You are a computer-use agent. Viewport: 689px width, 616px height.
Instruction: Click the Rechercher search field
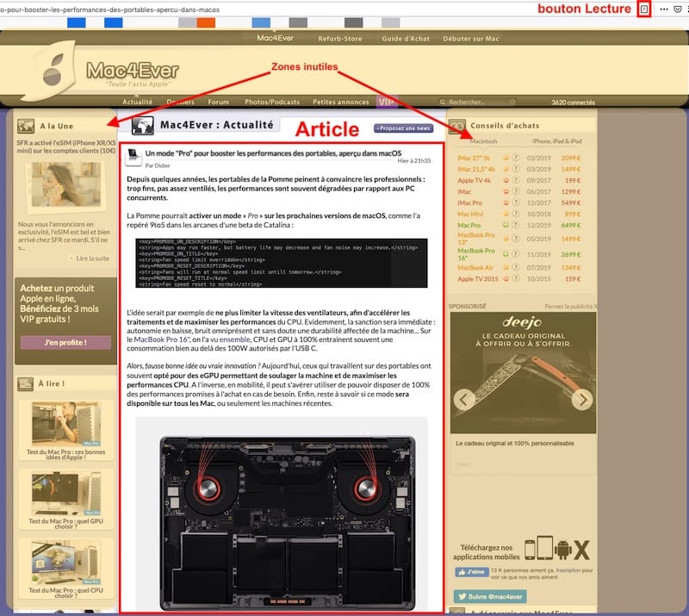[477, 102]
